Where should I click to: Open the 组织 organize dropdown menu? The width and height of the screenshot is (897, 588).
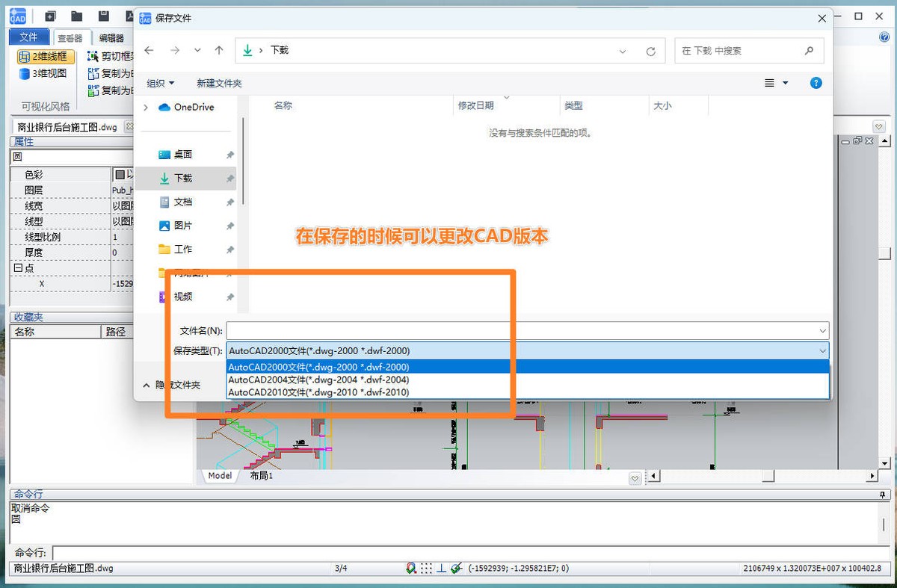[160, 83]
